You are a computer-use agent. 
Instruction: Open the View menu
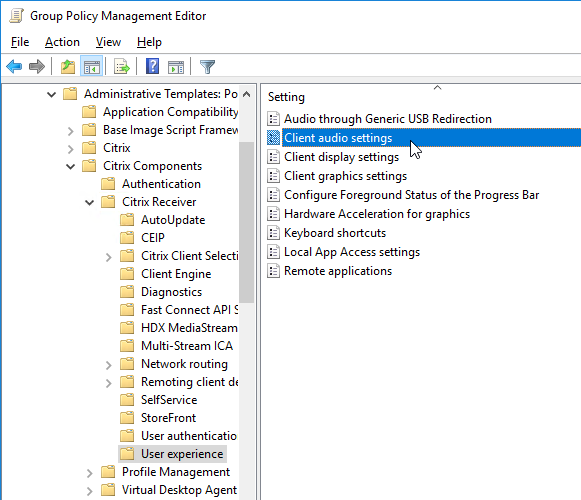[108, 42]
